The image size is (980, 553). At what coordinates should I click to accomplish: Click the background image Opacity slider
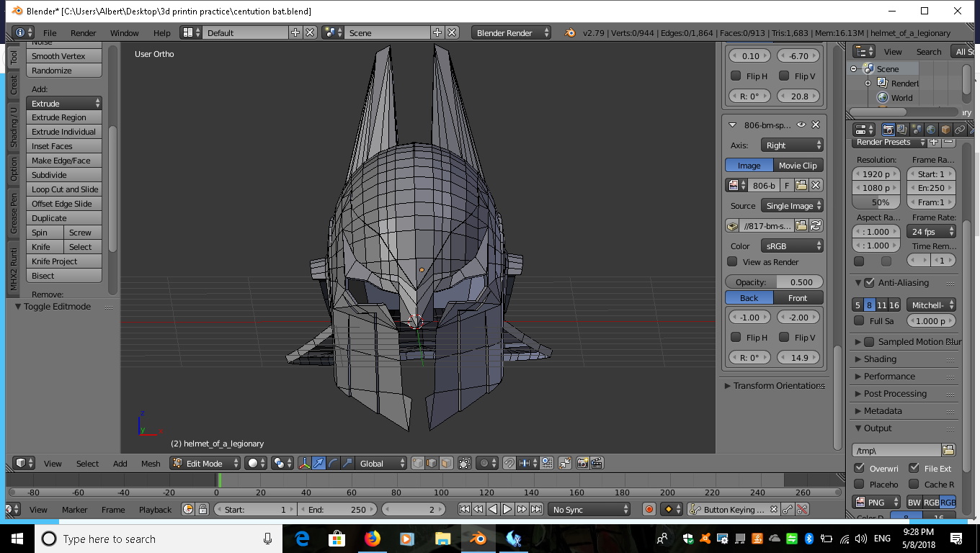point(774,282)
